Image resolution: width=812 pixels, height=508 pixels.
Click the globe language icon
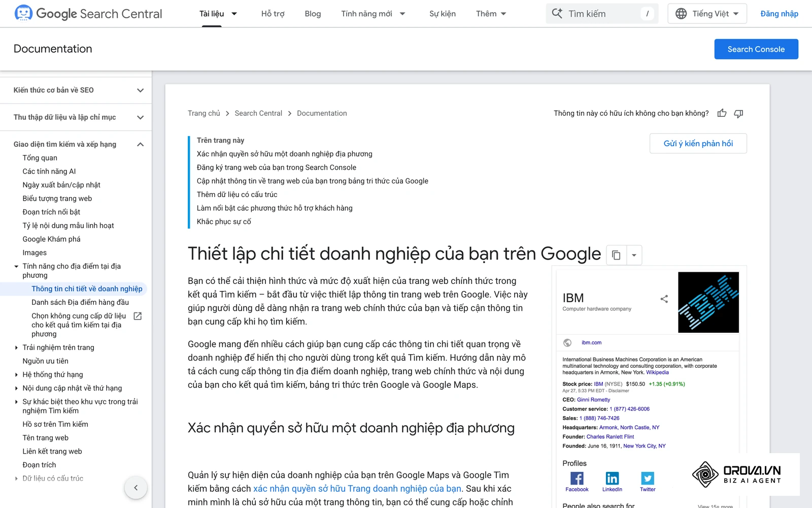pyautogui.click(x=681, y=14)
